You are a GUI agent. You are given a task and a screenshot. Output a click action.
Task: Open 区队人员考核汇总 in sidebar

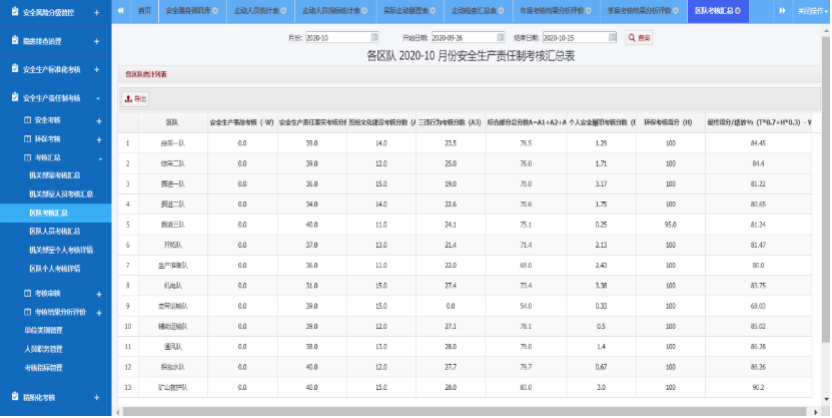55,231
